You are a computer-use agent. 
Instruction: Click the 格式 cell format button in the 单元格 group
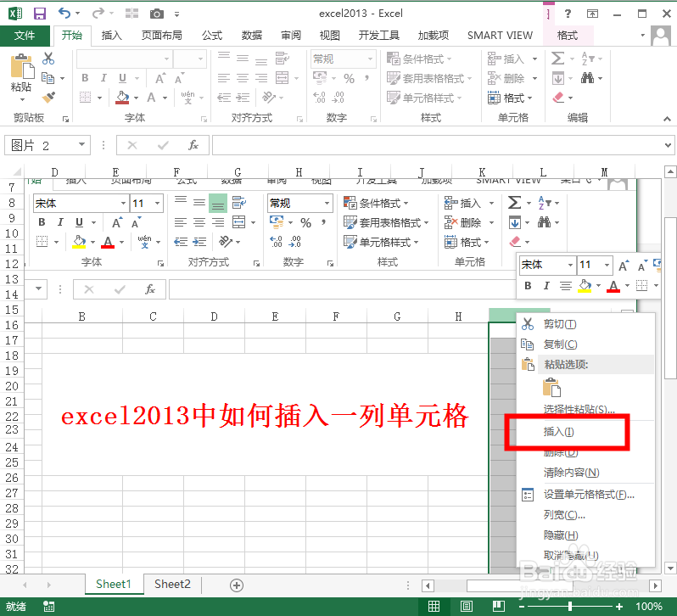coord(510,98)
